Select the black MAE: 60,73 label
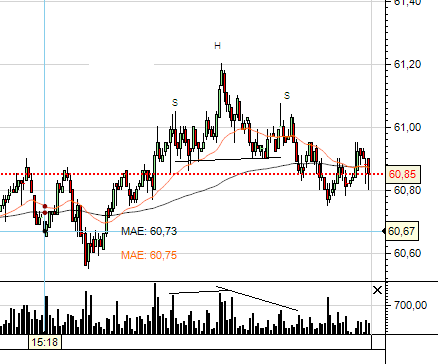This screenshot has width=438, height=364. [x=149, y=231]
